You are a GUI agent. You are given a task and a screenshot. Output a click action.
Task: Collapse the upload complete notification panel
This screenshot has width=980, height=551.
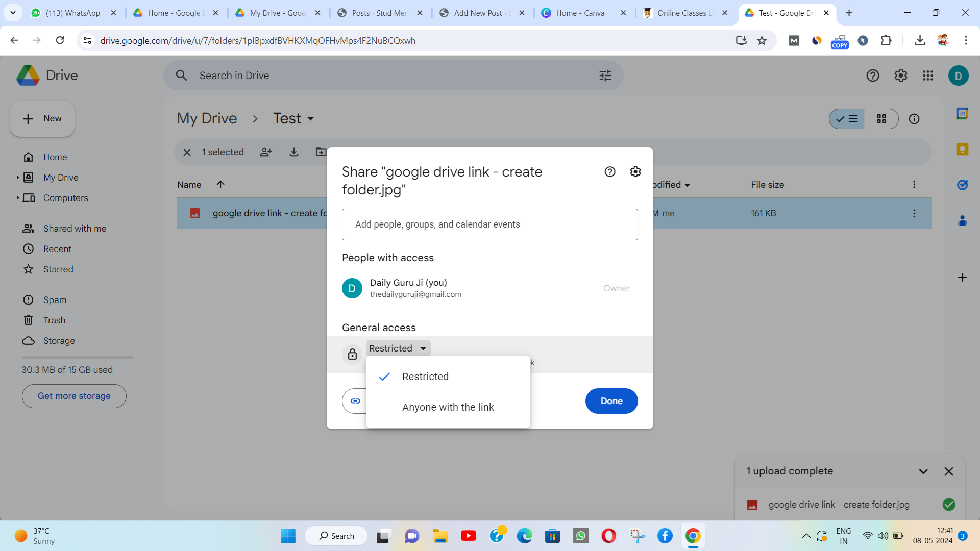(923, 471)
